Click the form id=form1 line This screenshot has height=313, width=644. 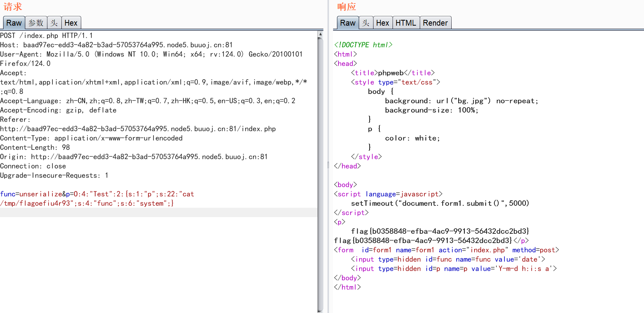[x=447, y=250]
